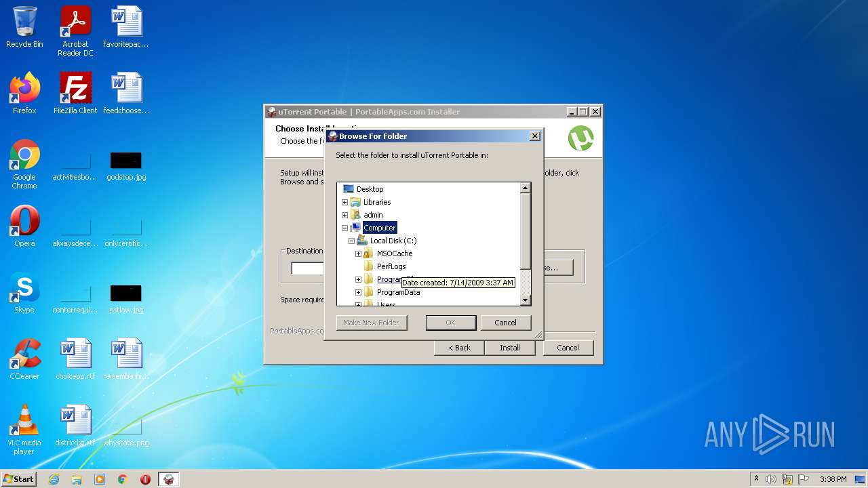This screenshot has height=488, width=868.
Task: Select the whystate.png desktop file
Action: pos(126,432)
